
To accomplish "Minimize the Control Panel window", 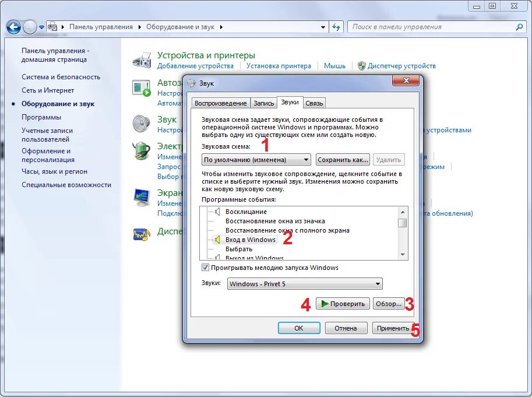I will tap(477, 5).
